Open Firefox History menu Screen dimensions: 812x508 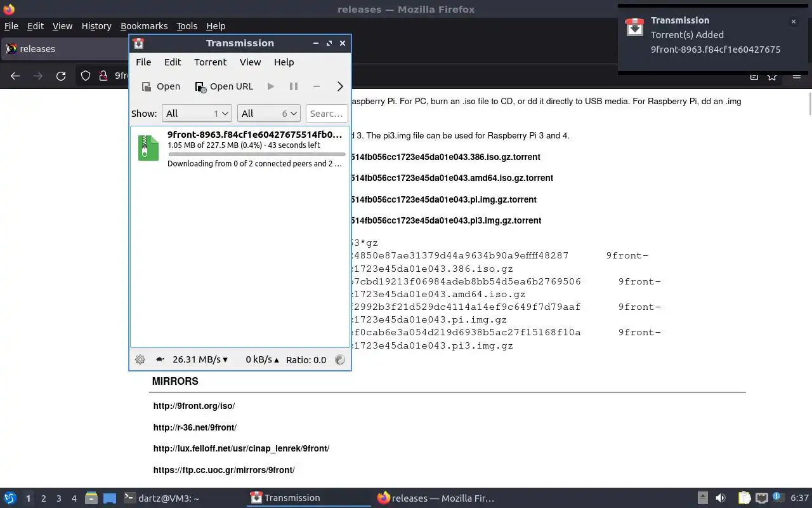coord(96,26)
